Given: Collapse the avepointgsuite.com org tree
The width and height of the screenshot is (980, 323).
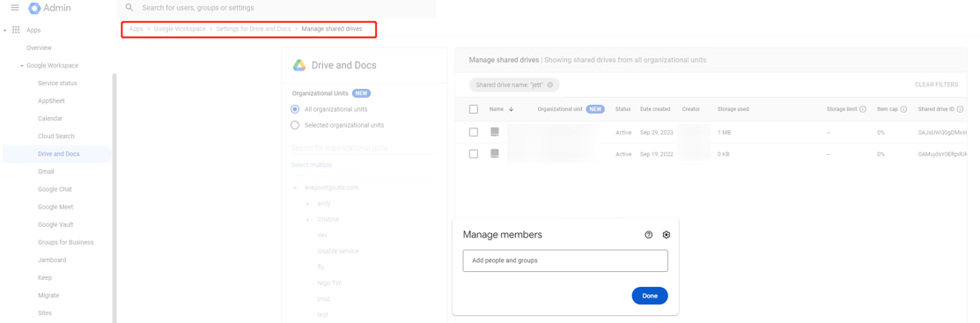Looking at the screenshot, I should (295, 188).
